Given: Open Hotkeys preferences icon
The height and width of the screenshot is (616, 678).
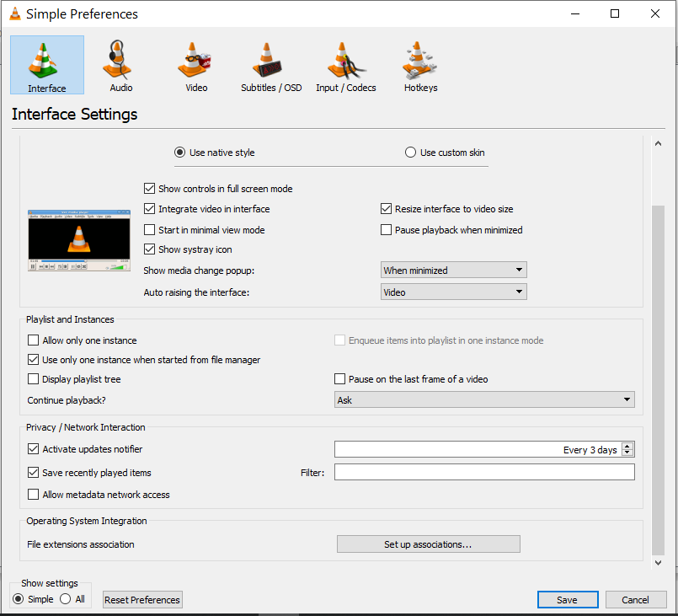Looking at the screenshot, I should click(x=419, y=60).
